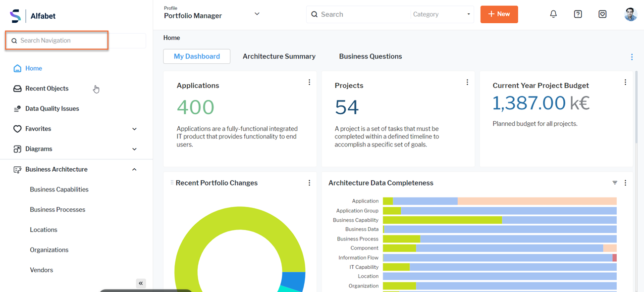This screenshot has height=292, width=644.
Task: Open Business Capabilities in the sidebar
Action: [59, 190]
